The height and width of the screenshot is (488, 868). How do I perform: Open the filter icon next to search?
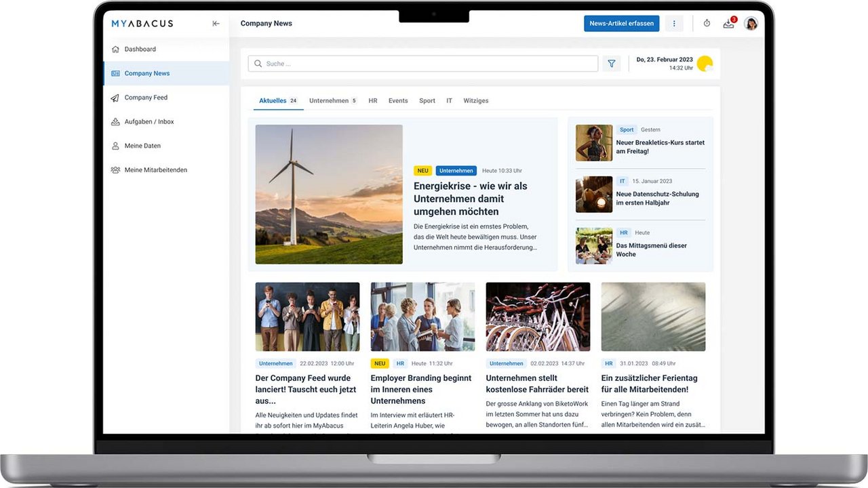pos(611,64)
